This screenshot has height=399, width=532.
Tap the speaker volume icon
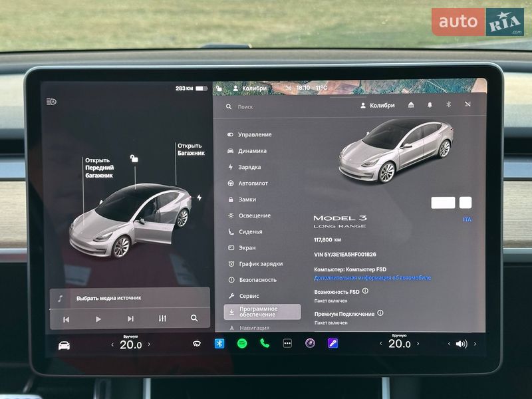pyautogui.click(x=462, y=344)
